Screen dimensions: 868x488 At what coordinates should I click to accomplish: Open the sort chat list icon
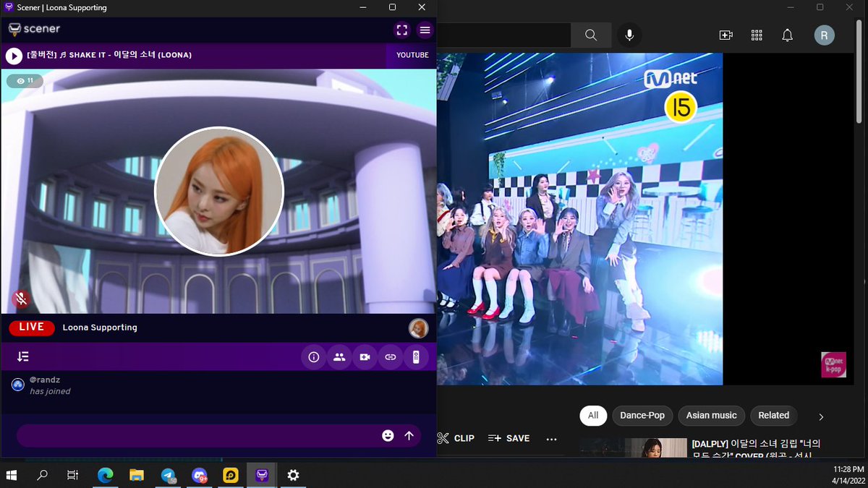23,356
